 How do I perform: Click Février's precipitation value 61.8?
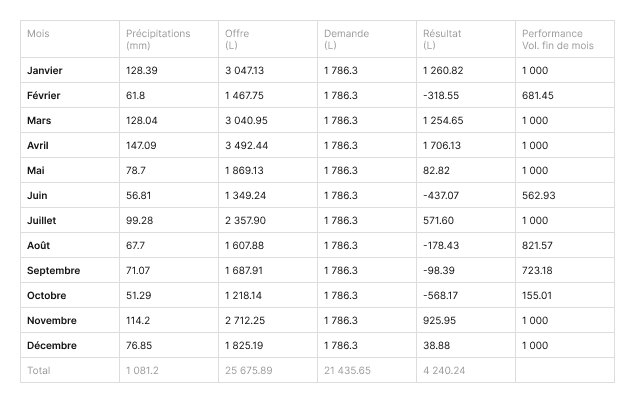click(138, 95)
